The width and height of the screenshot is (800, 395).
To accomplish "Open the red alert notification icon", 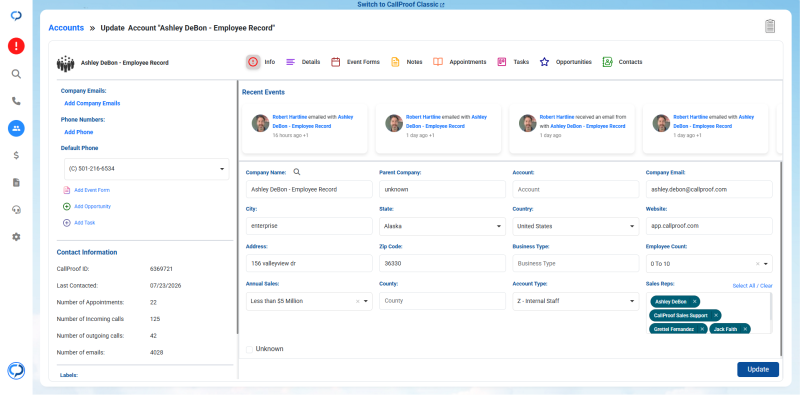I will 16,46.
